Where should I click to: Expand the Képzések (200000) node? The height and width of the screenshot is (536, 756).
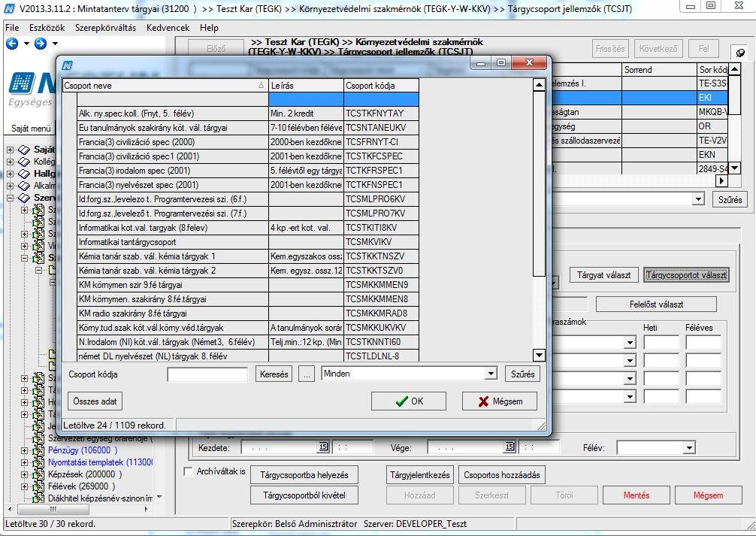tap(24, 474)
